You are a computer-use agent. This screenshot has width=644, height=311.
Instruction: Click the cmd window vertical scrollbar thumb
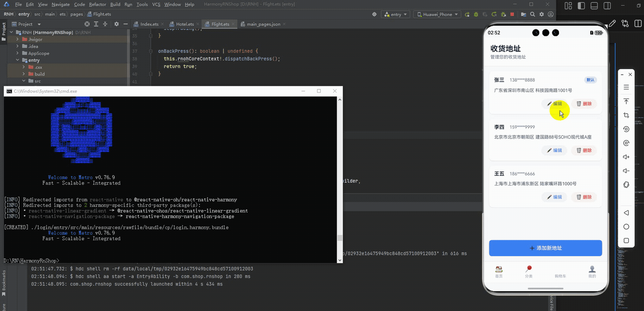click(340, 238)
